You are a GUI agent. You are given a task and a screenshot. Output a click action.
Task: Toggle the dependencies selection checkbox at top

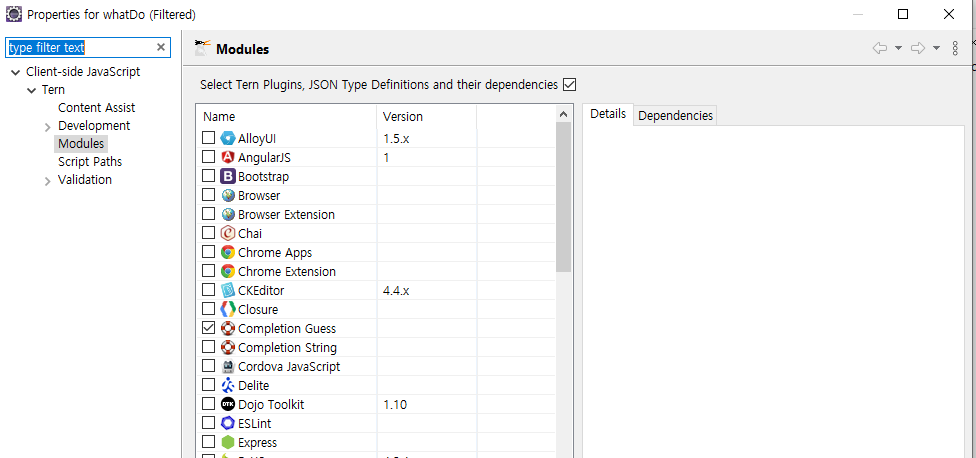(x=570, y=85)
